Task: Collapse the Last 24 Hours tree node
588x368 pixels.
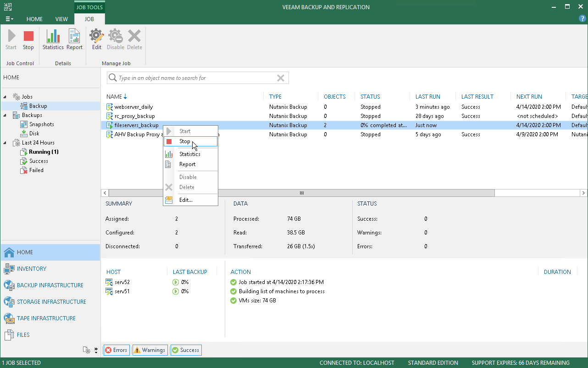Action: [6, 143]
